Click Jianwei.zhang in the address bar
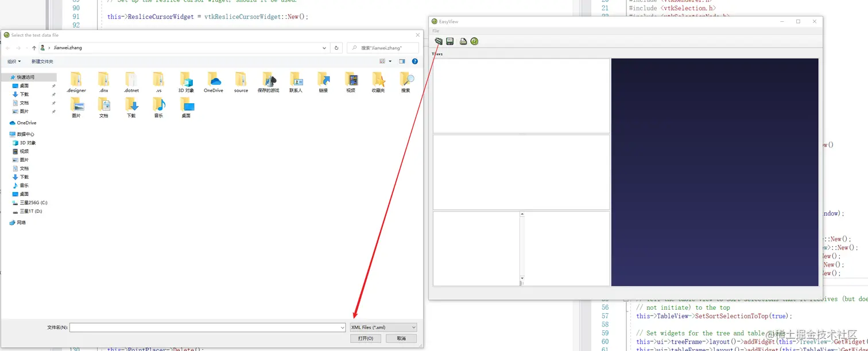The image size is (868, 351). pyautogui.click(x=68, y=48)
